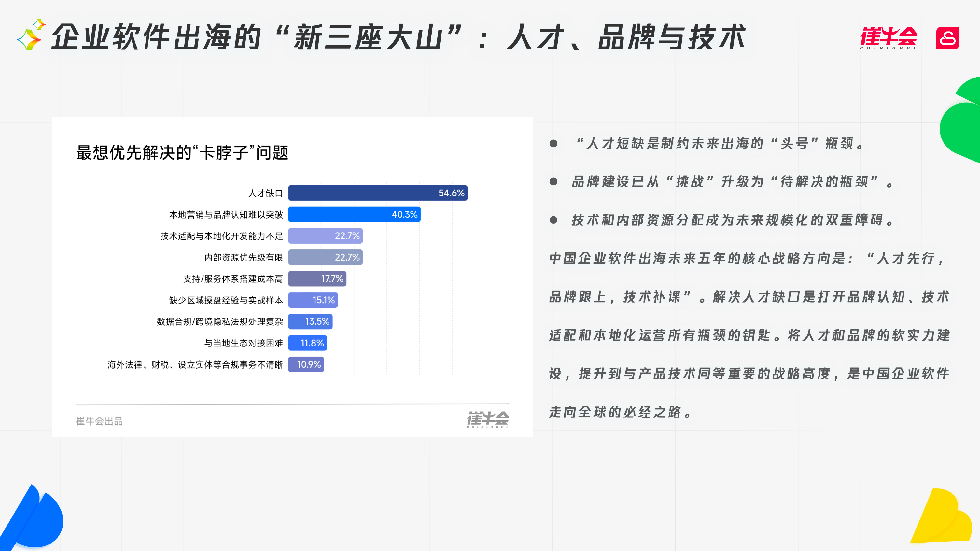This screenshot has height=551, width=980.
Task: Click the first bullet point dot
Action: click(x=553, y=144)
